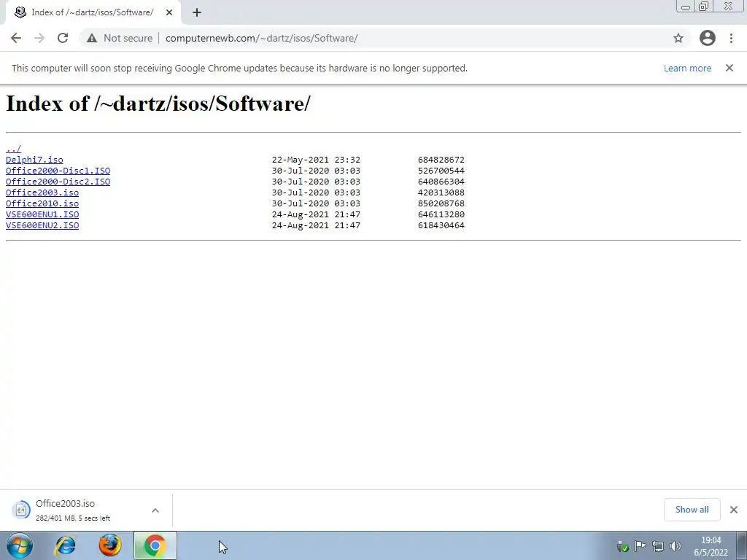Viewport: 747px width, 560px height.
Task: Reload the current page
Action: 63,38
